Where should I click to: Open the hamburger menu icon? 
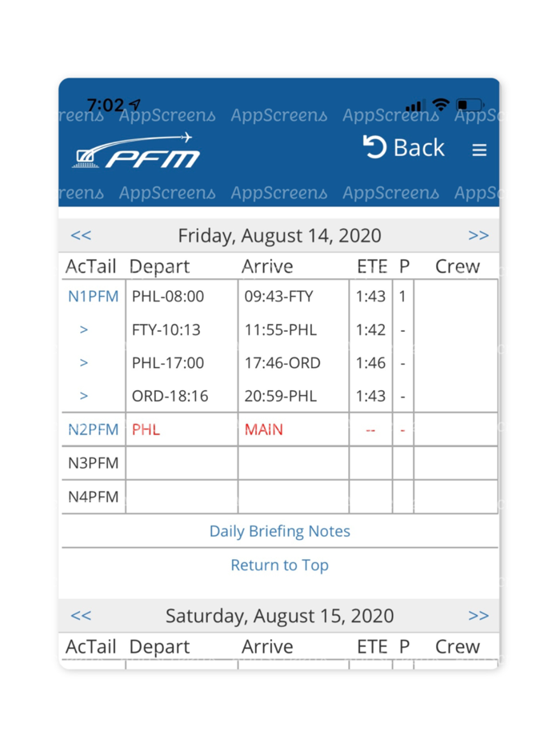[478, 150]
